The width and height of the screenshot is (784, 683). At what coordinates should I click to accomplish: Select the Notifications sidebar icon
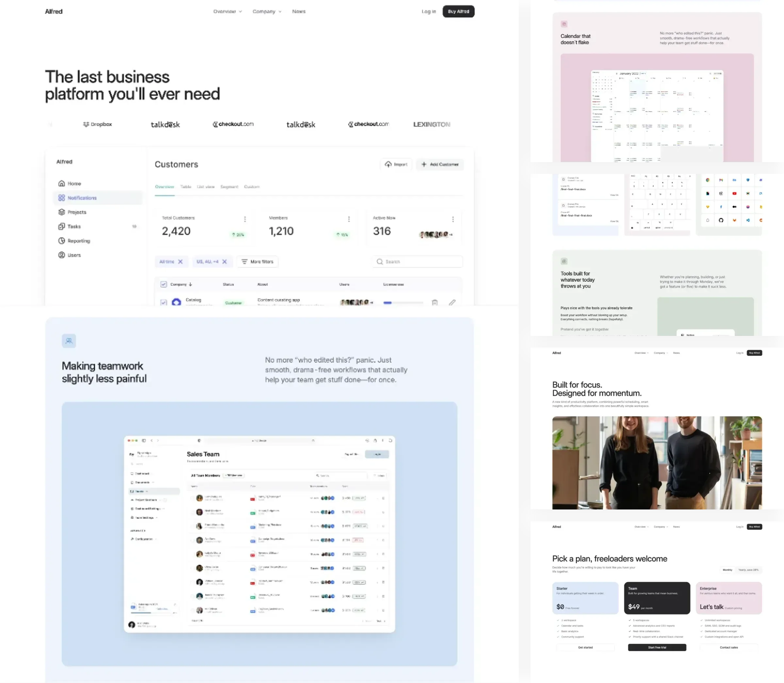coord(61,198)
